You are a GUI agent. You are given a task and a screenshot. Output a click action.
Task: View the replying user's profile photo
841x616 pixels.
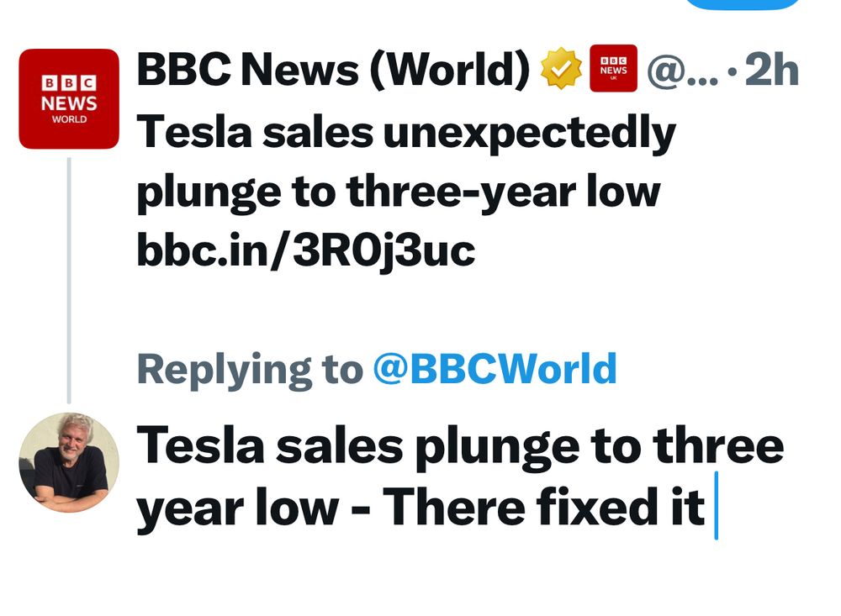[x=69, y=462]
